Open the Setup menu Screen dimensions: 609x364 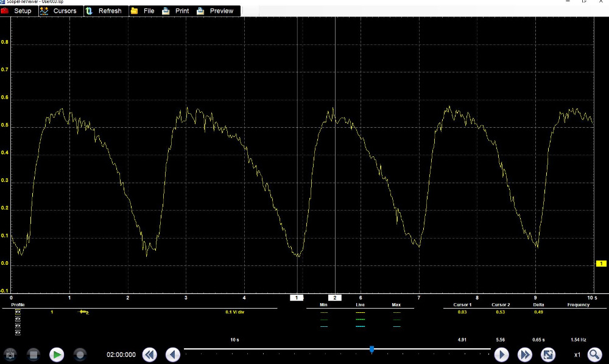(x=17, y=11)
